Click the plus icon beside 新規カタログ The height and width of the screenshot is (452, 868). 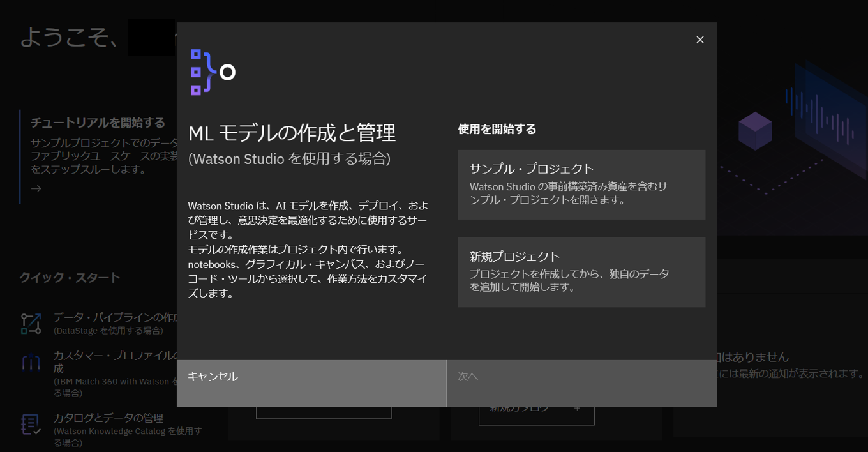click(577, 408)
